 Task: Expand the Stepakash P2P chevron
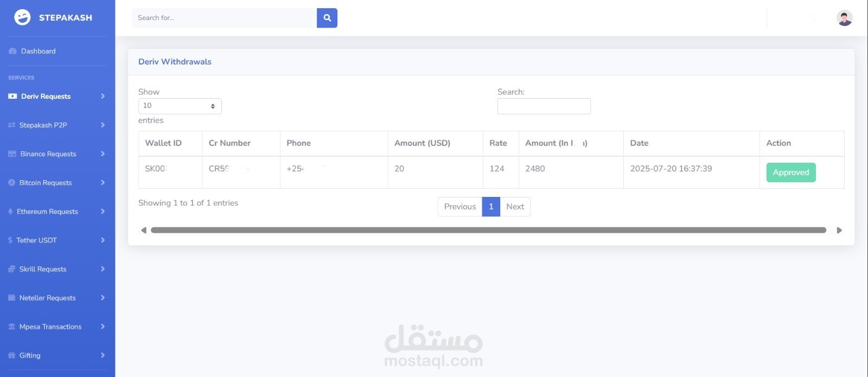pos(103,125)
